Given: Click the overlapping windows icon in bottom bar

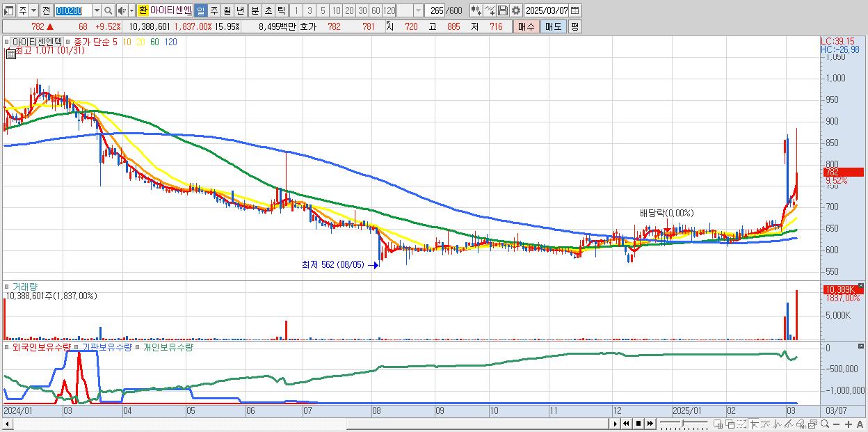Looking at the screenshot, I should click(730, 424).
